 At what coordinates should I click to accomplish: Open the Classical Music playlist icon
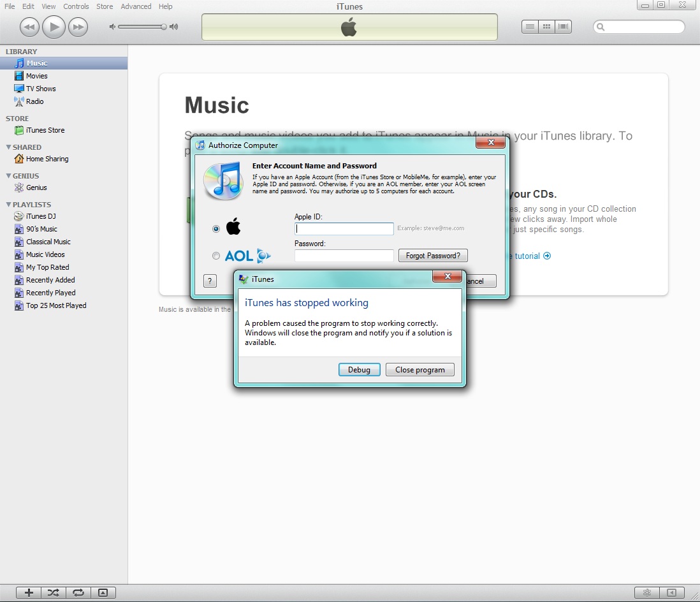coord(18,242)
